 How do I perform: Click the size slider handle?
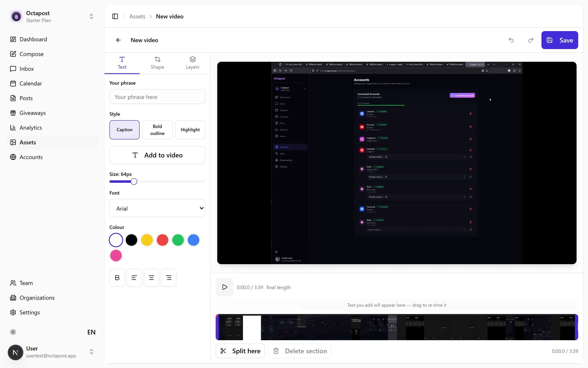point(134,182)
